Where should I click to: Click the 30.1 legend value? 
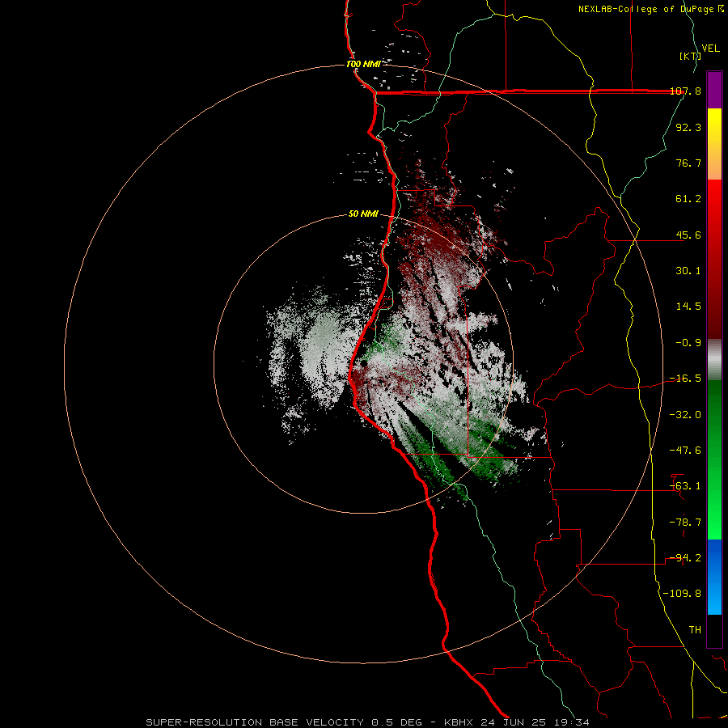[x=688, y=271]
